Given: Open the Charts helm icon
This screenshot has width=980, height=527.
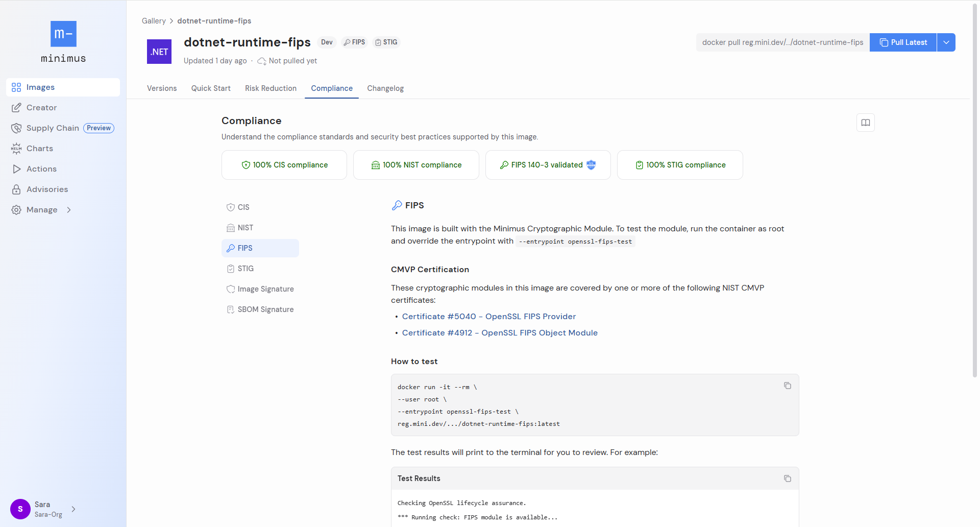Looking at the screenshot, I should tap(16, 149).
